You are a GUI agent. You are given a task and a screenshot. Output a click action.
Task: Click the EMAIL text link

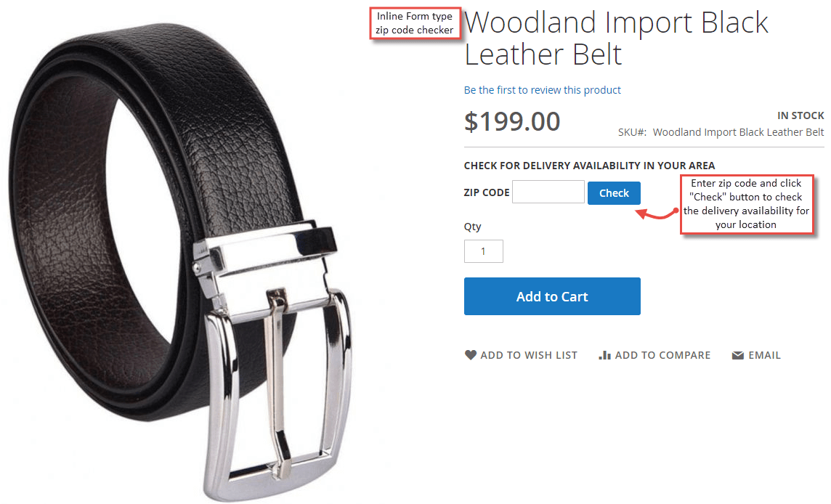[764, 355]
